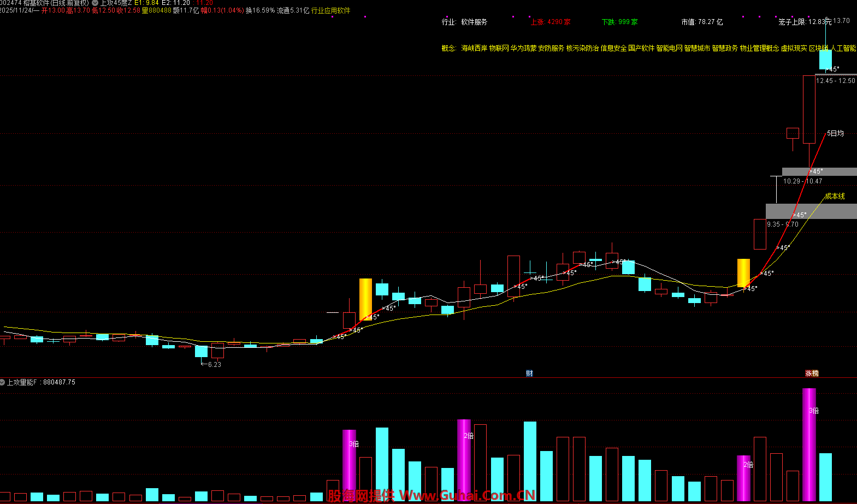857x504 pixels.
Task: Select the gray 9.35 - 9.70 gap zone
Action: pyautogui.click(x=811, y=211)
